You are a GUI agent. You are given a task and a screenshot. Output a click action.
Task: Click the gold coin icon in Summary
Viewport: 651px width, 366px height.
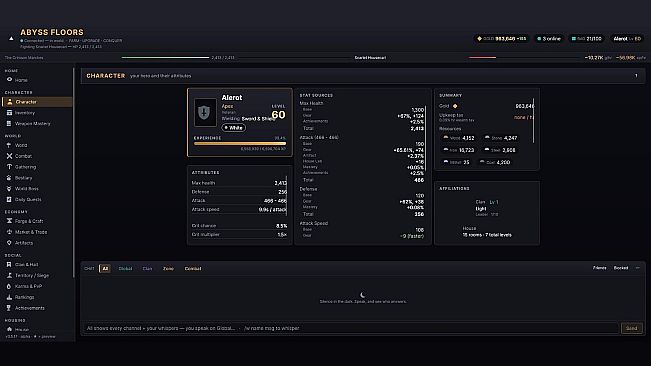click(x=455, y=106)
